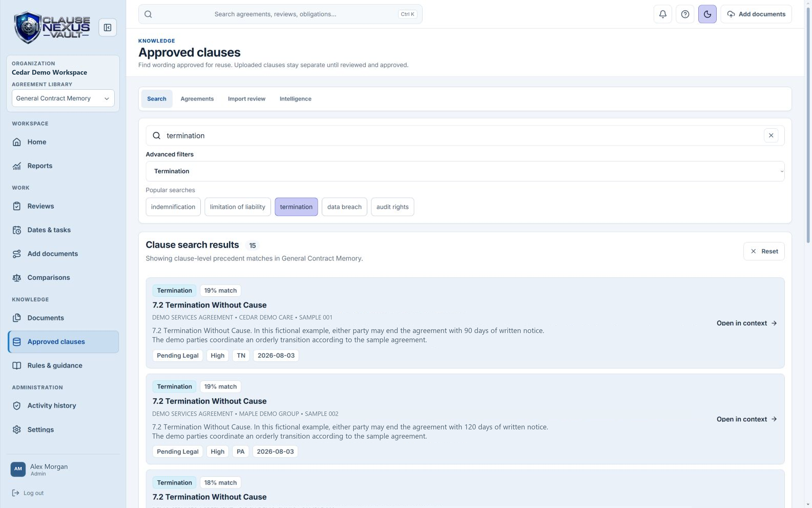Open Add documents in the sidebar
This screenshot has width=812, height=508.
(x=63, y=254)
